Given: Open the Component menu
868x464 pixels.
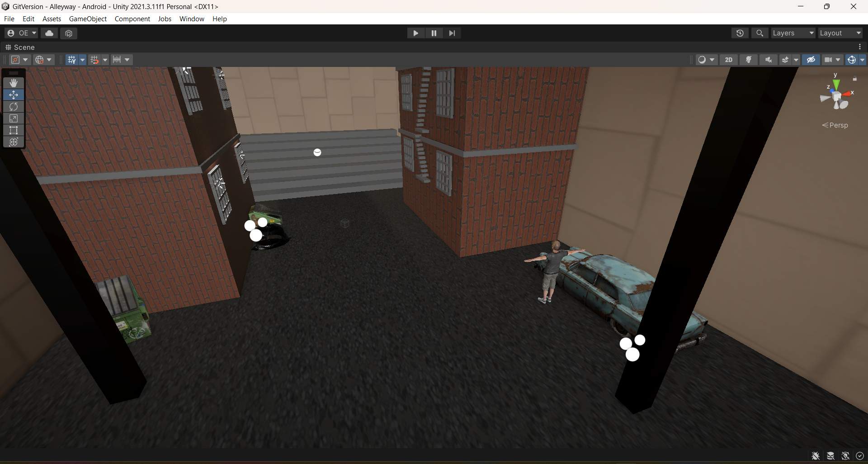Looking at the screenshot, I should (x=132, y=19).
